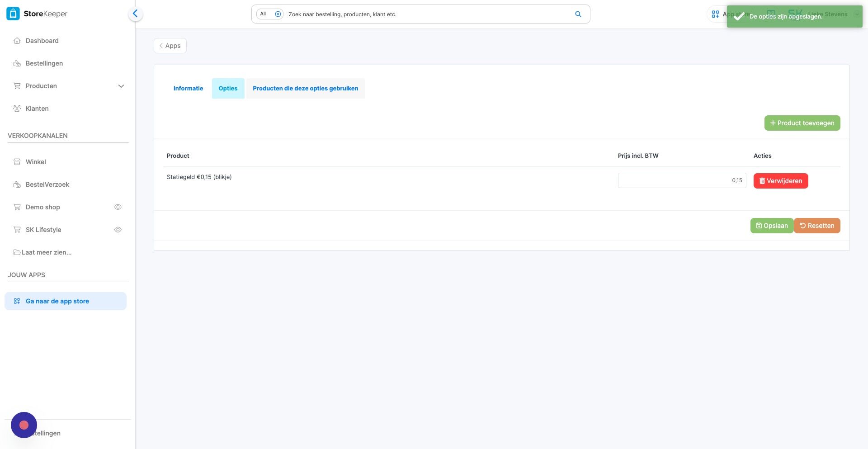Click the VERKOOPKANALEN section heading
This screenshot has height=449, width=868.
tap(38, 136)
